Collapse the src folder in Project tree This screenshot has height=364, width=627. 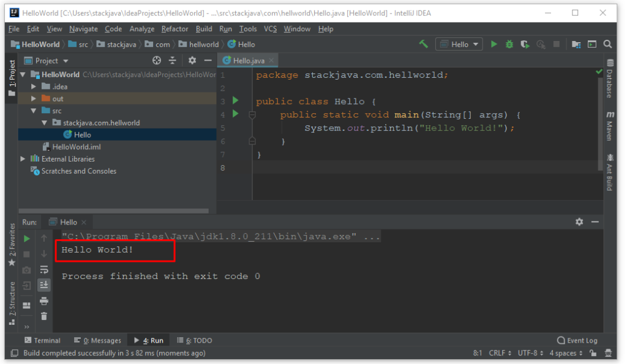tap(33, 110)
